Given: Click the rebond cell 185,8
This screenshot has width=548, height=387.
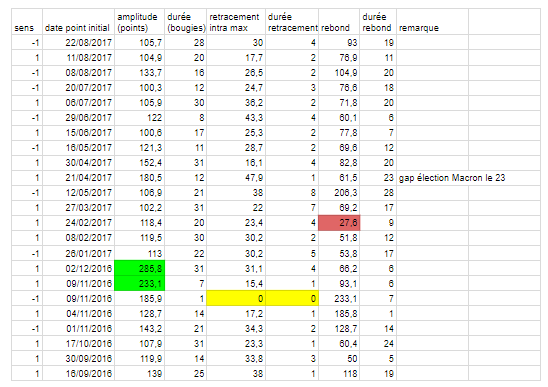Looking at the screenshot, I should 339,314.
